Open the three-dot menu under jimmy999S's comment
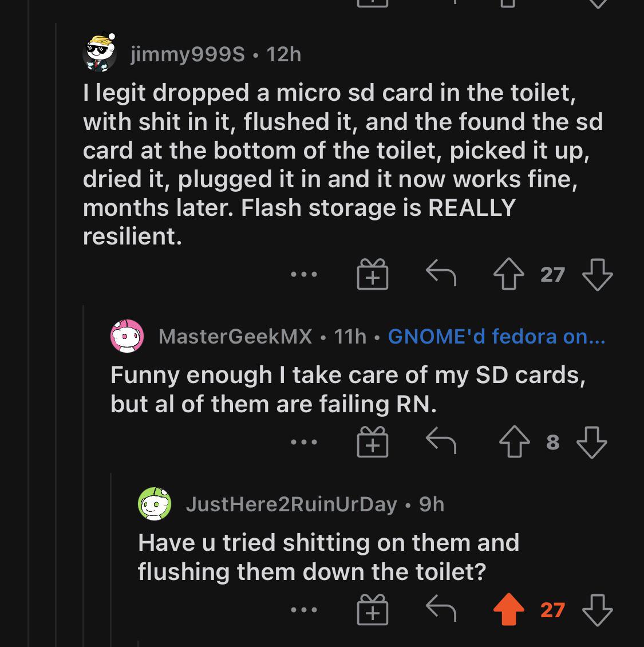The image size is (644, 647). [x=303, y=274]
